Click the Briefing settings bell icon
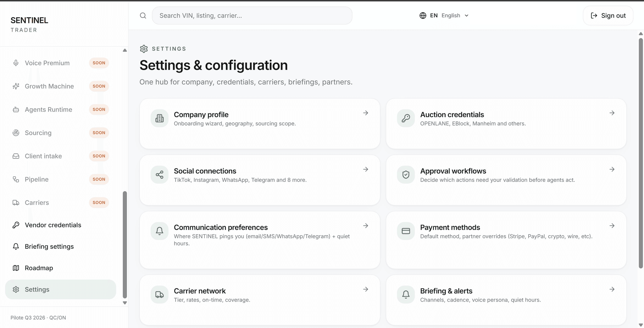 [16, 247]
